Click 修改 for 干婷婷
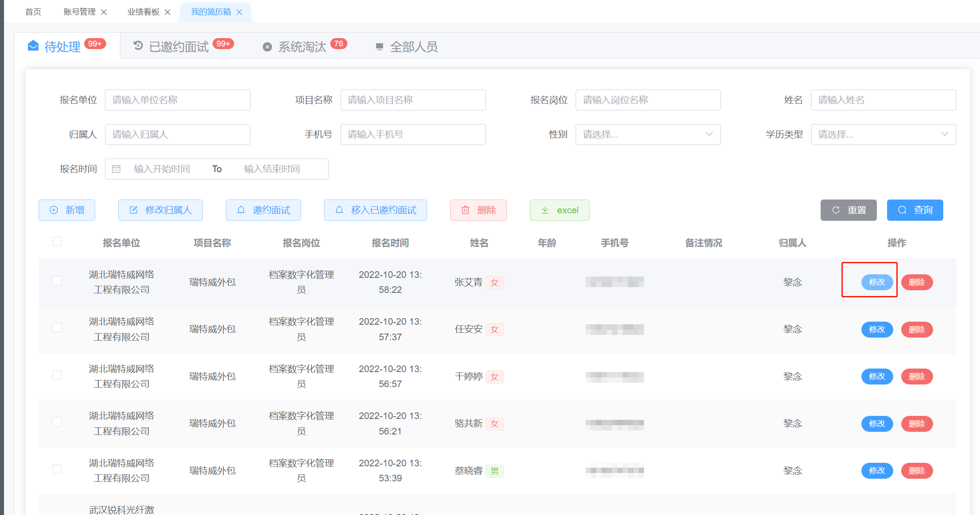 (x=877, y=377)
